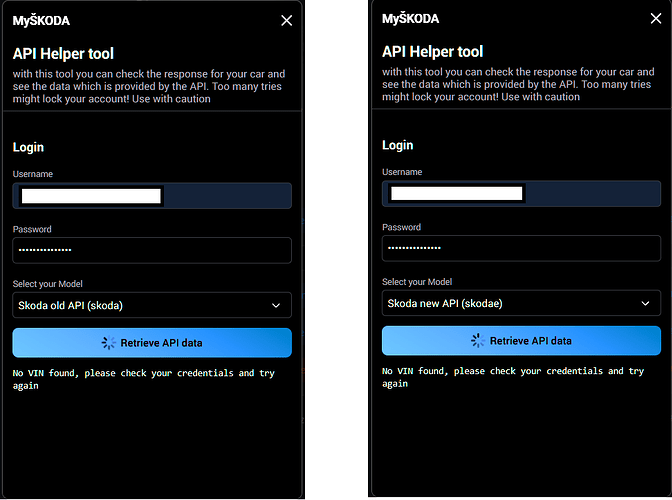672x500 pixels.
Task: Focus the Username field in the right panel
Action: [x=521, y=194]
